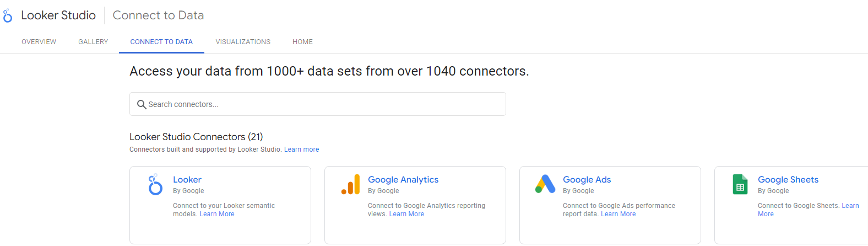Select the Connect to Data tab

[161, 42]
